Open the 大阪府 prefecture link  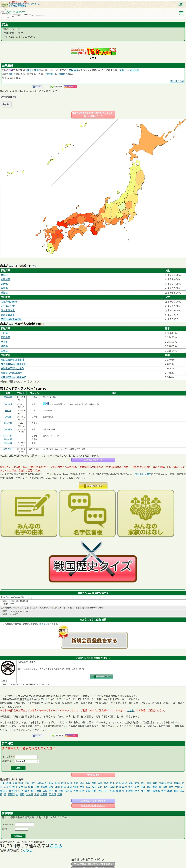[4, 275]
